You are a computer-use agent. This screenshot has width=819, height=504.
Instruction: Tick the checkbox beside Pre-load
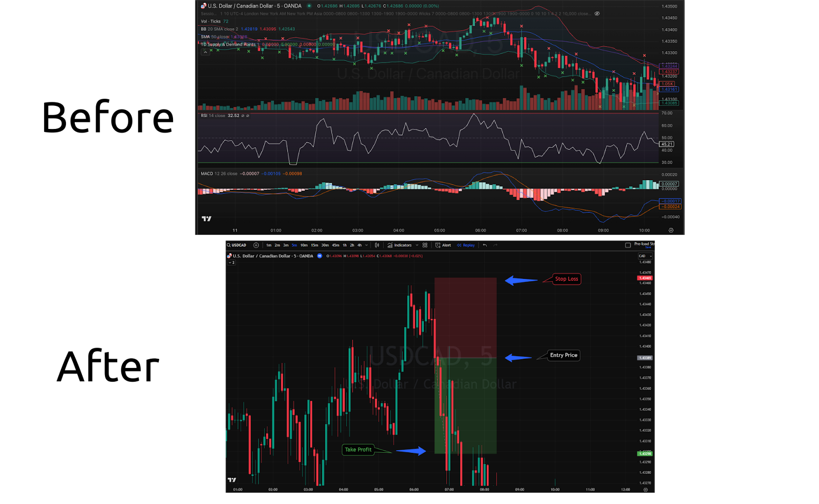(628, 245)
